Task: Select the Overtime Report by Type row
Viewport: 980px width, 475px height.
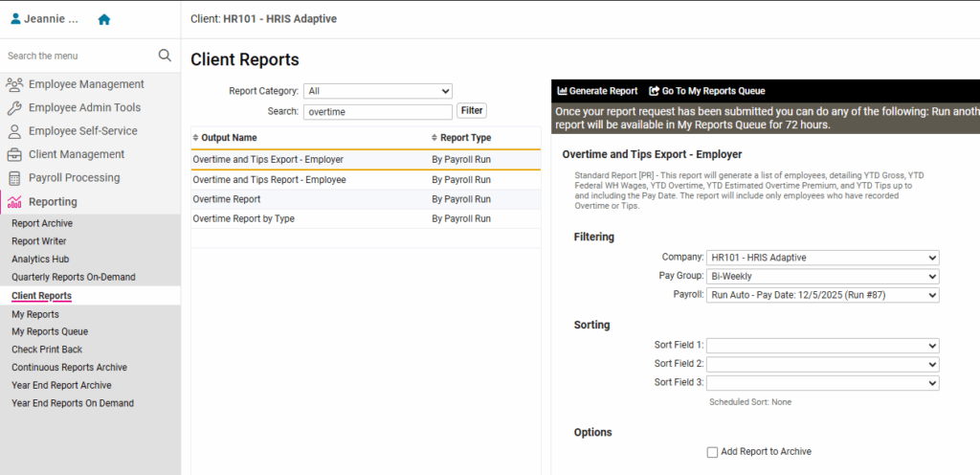Action: click(243, 219)
